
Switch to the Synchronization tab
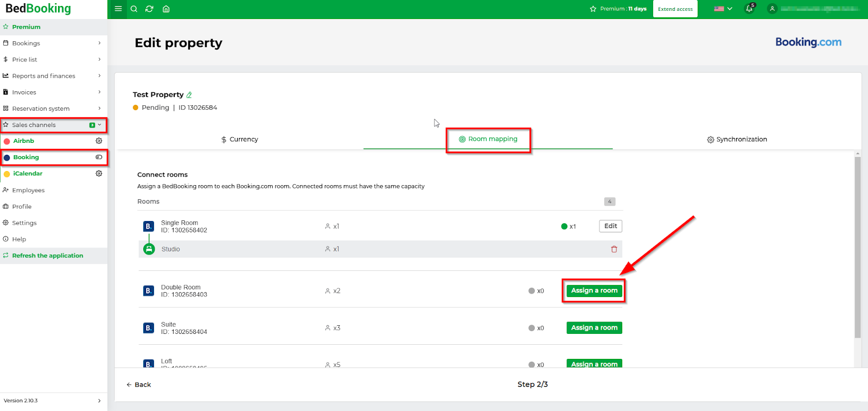[x=737, y=140]
